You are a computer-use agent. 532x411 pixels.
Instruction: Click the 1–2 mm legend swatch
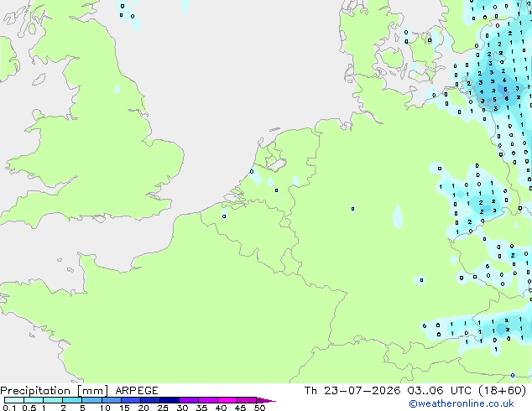click(x=53, y=400)
